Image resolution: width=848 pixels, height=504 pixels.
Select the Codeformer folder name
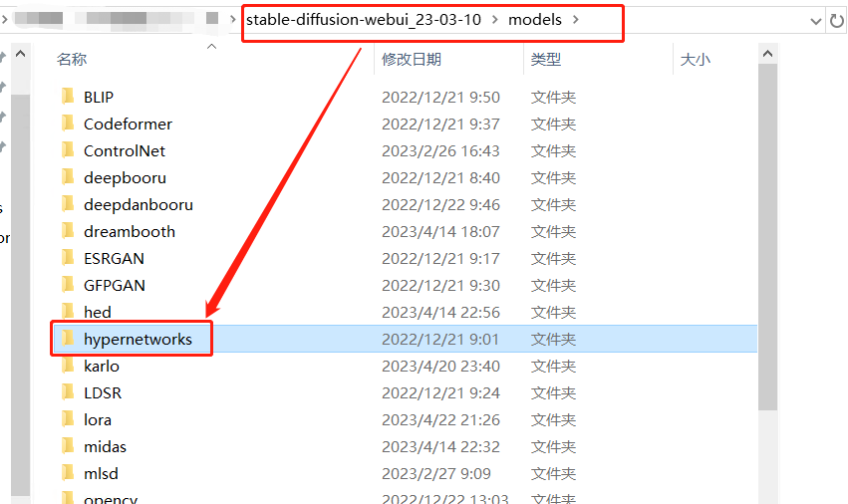pyautogui.click(x=128, y=124)
